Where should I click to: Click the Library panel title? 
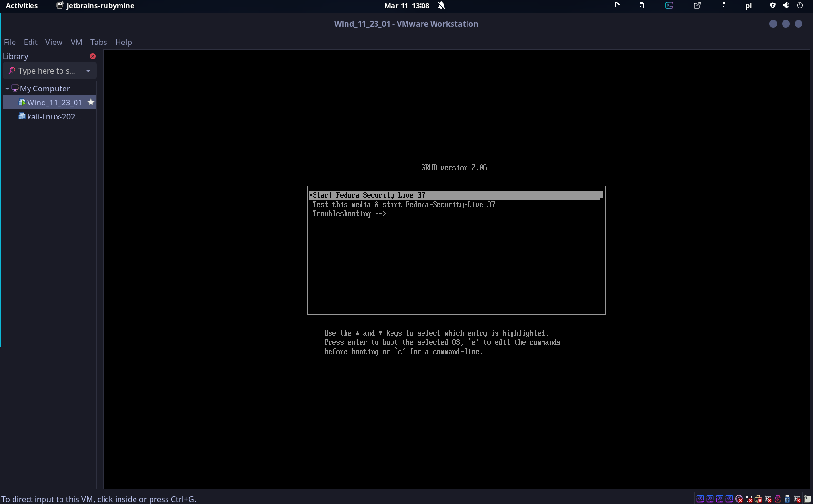[x=15, y=56]
